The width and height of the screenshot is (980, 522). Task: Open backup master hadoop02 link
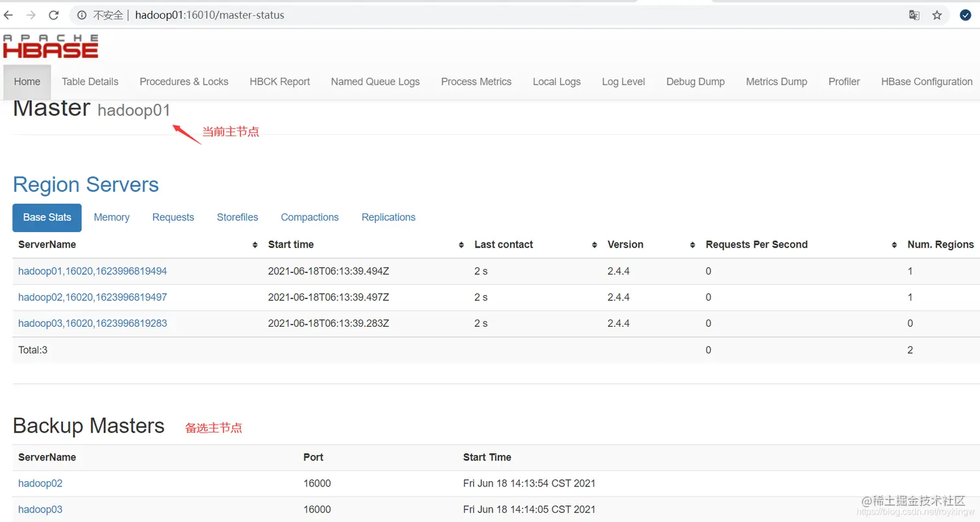click(x=40, y=483)
